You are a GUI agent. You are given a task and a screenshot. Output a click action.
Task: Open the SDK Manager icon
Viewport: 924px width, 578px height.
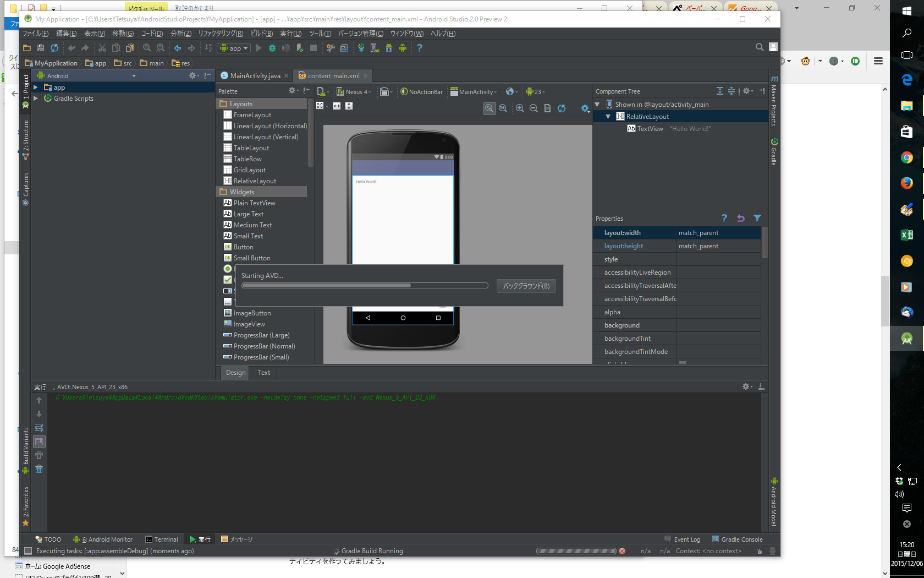pyautogui.click(x=389, y=48)
